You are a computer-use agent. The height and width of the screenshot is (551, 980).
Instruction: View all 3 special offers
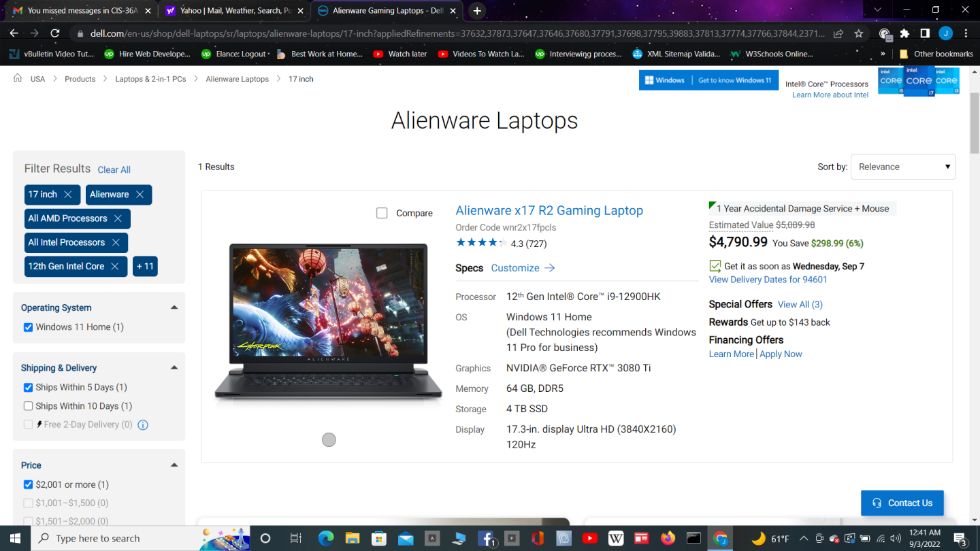pyautogui.click(x=800, y=304)
